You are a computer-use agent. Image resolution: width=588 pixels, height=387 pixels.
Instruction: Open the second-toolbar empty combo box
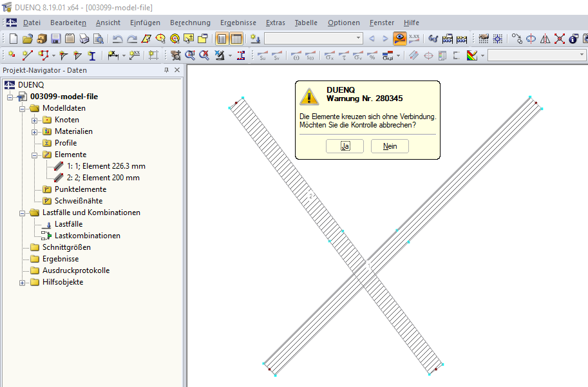tap(536, 55)
